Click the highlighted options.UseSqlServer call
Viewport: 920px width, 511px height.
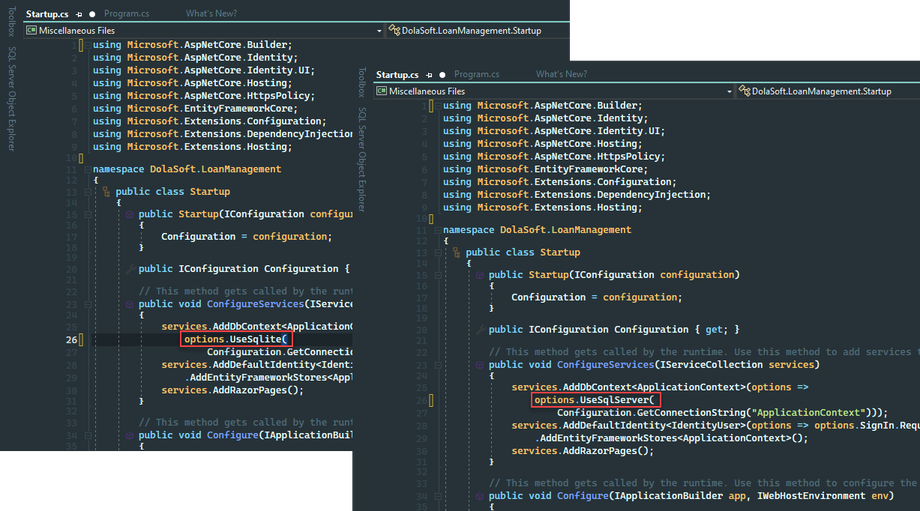click(x=595, y=401)
